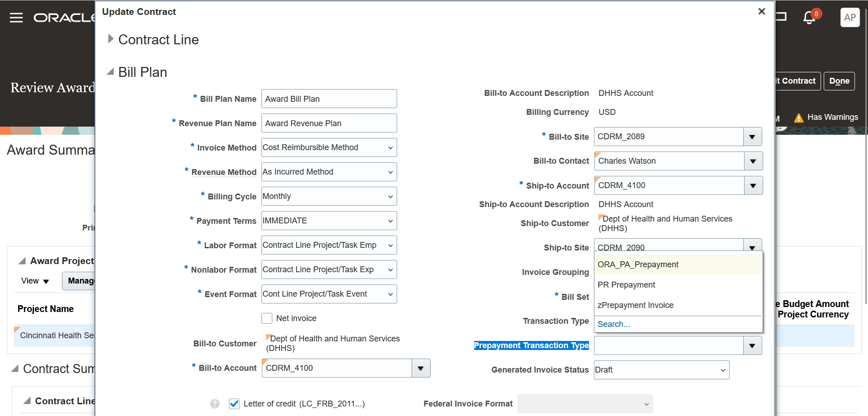Open the Labor Format dropdown
The width and height of the screenshot is (868, 416).
[x=329, y=245]
